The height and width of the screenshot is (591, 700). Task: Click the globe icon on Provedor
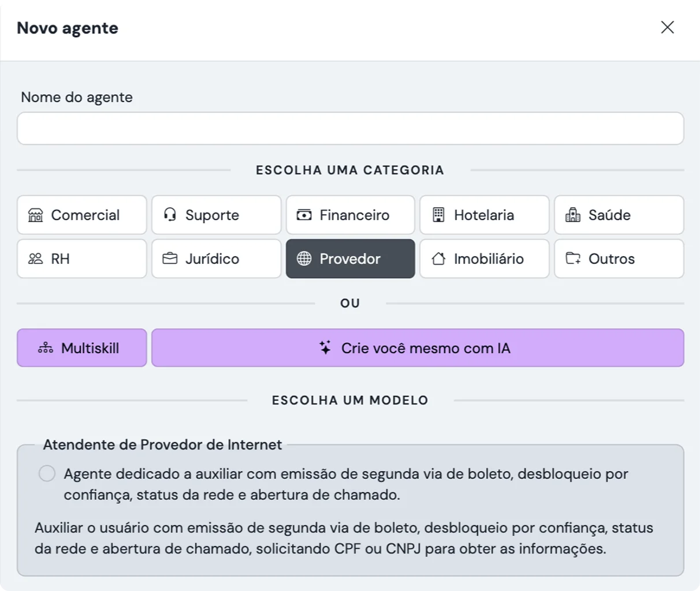point(304,259)
